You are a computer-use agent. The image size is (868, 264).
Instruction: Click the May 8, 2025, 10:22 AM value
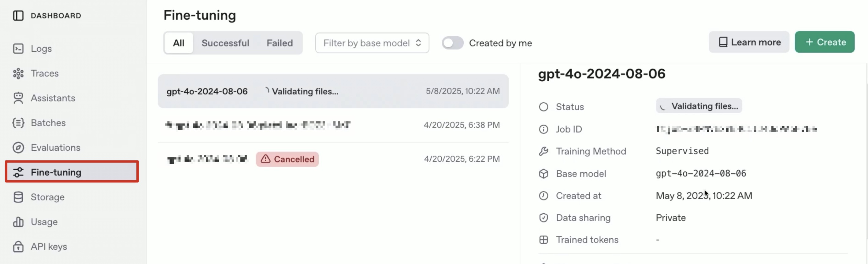click(704, 196)
